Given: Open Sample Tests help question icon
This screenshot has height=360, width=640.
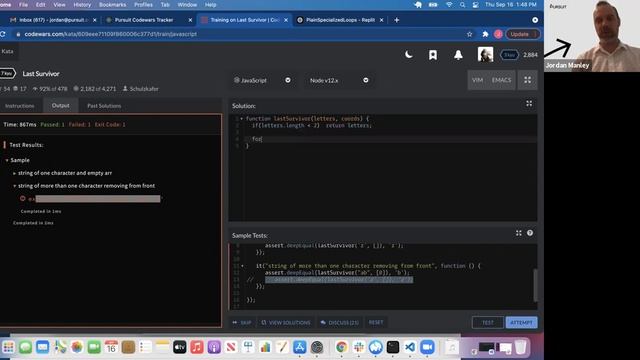Looking at the screenshot, I should 530,233.
